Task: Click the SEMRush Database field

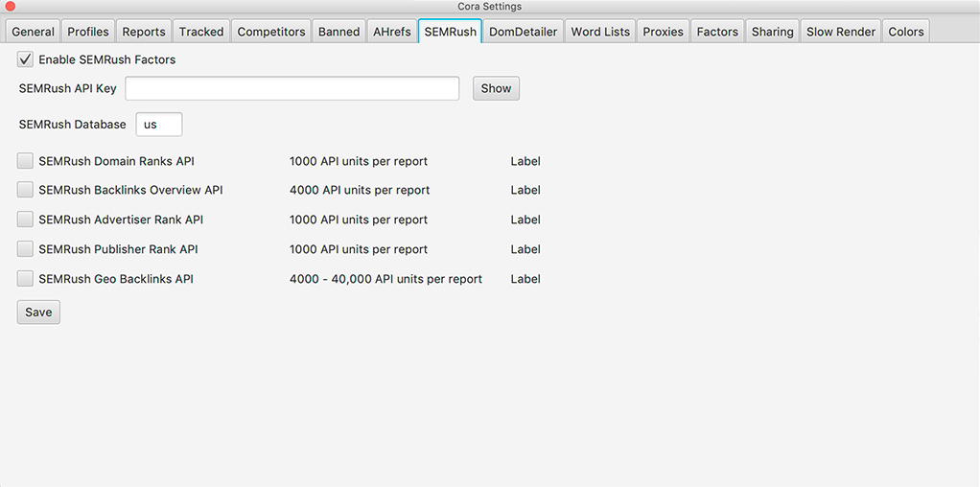Action: [159, 125]
